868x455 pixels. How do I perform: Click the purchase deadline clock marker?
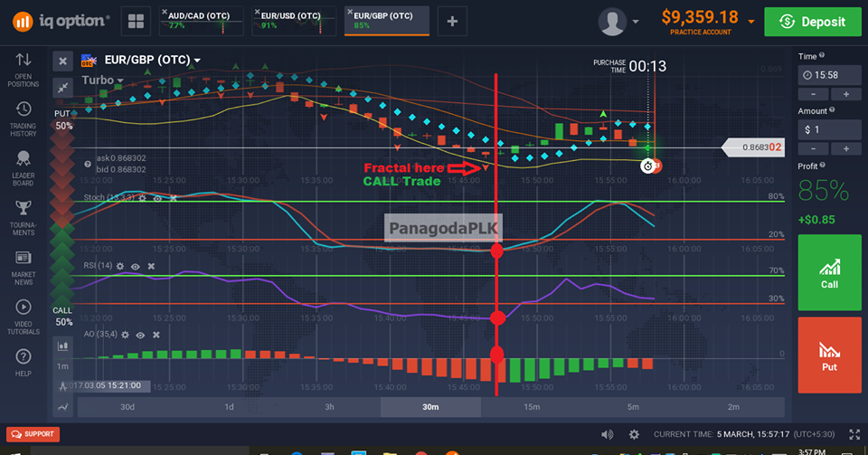(x=647, y=166)
